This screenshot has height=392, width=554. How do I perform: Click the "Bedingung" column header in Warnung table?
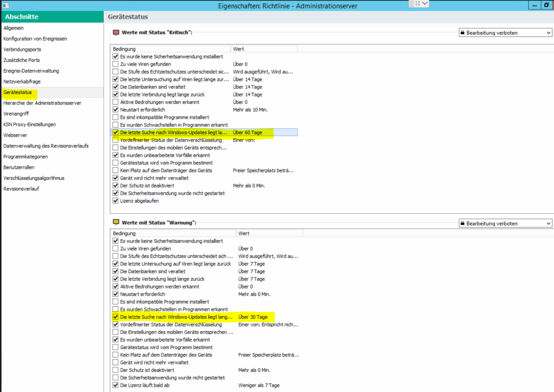[173, 233]
